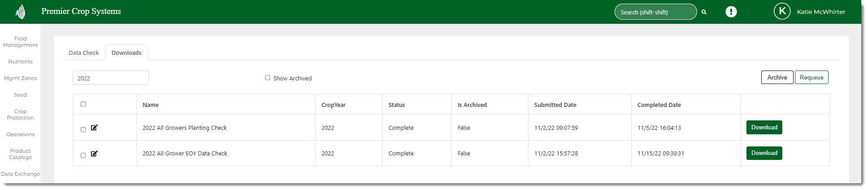The height and width of the screenshot is (190, 868).
Task: Edit the 2022 All Growers Planting Check row
Action: click(94, 128)
